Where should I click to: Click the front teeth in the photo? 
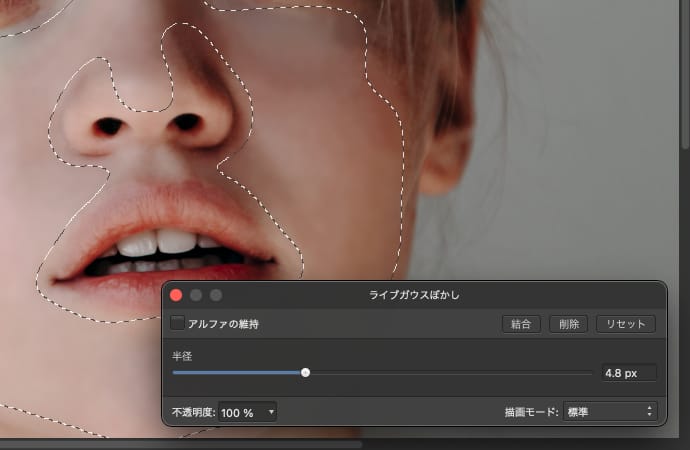(x=160, y=243)
